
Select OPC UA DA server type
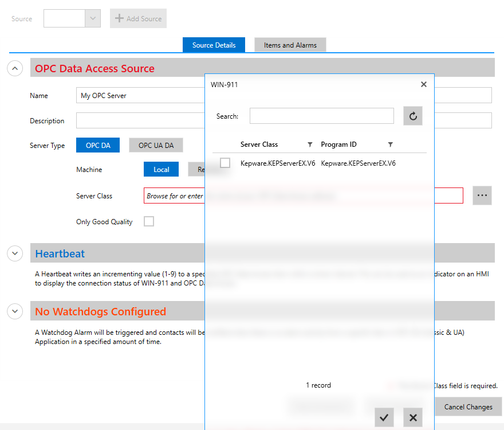(156, 145)
